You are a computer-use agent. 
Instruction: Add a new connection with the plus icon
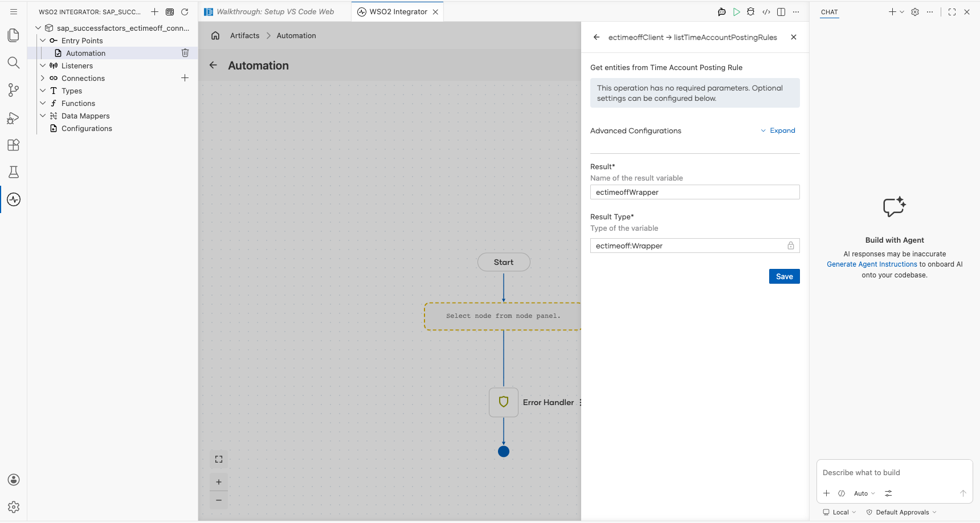185,78
